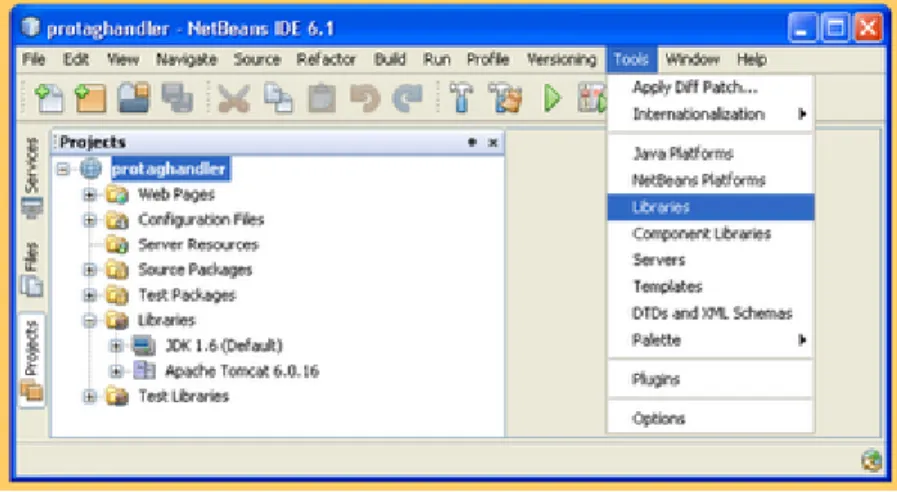Click the Build Main Project hammer icon
The width and height of the screenshot is (897, 492).
tap(461, 98)
